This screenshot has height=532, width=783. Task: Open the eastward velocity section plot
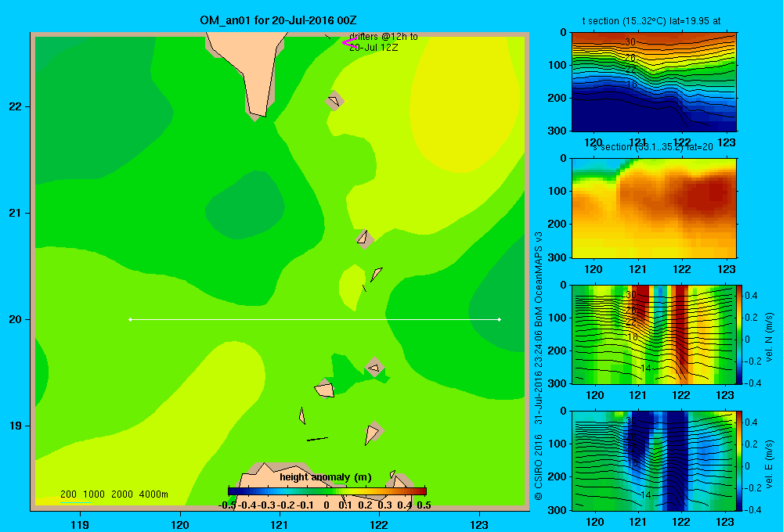click(654, 461)
